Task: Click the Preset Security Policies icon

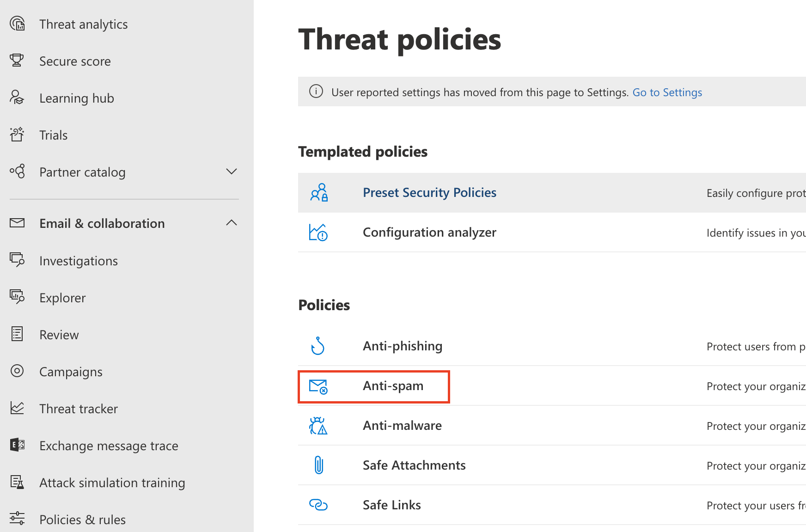Action: point(319,193)
